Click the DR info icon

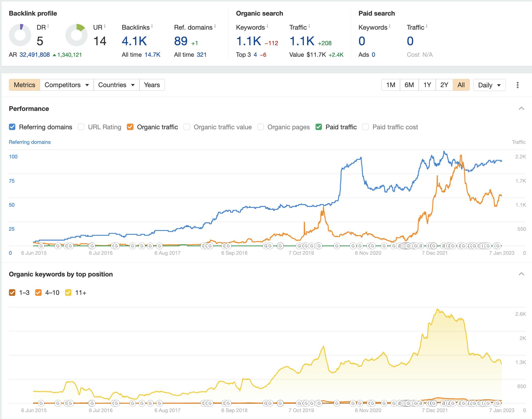pyautogui.click(x=48, y=26)
